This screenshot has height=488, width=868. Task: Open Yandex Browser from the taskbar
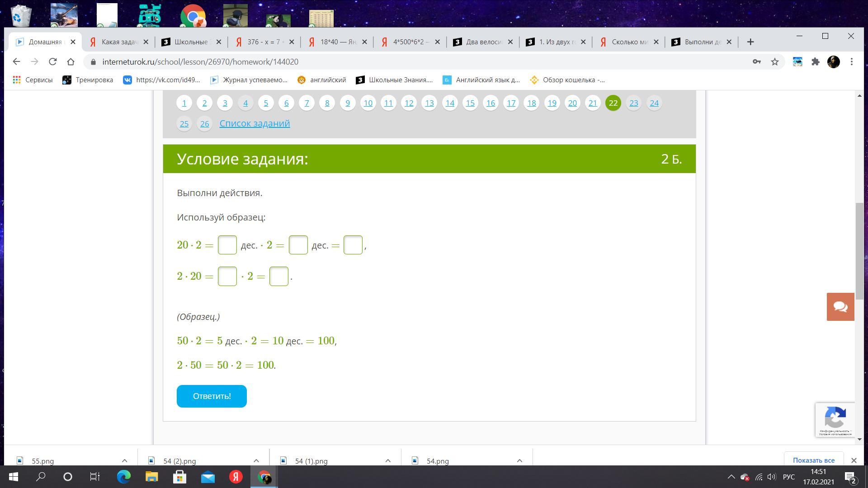(x=236, y=477)
